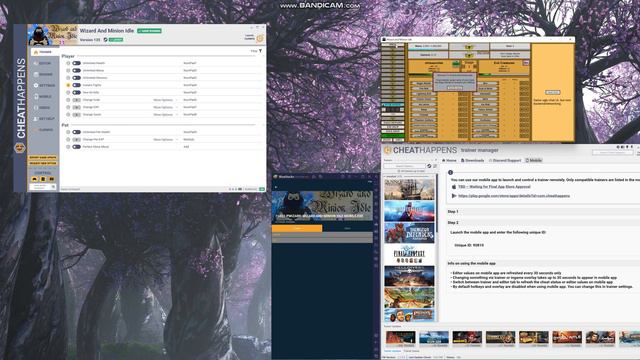Toggle the Unlimited Pet Health switch
Viewport: 640px width, 360px height.
point(76,132)
